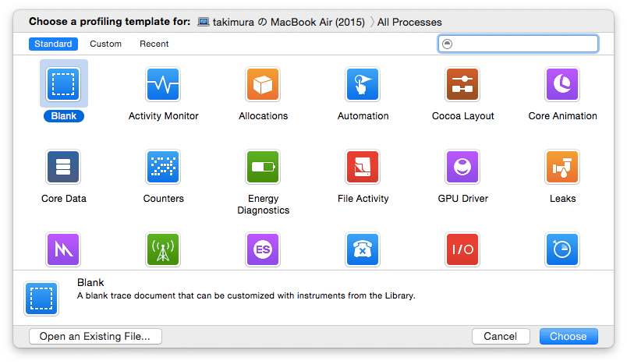This screenshot has width=627, height=364.
Task: Switch to the Custom tab
Action: (105, 44)
